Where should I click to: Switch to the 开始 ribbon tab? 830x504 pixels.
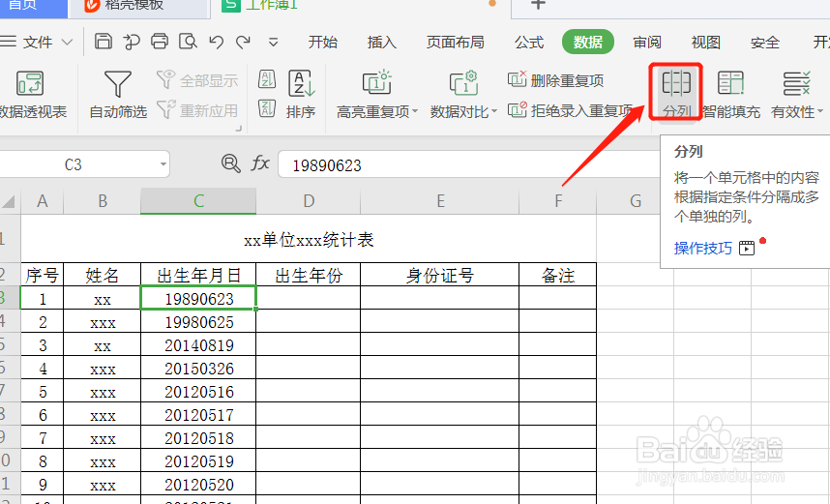click(x=323, y=42)
